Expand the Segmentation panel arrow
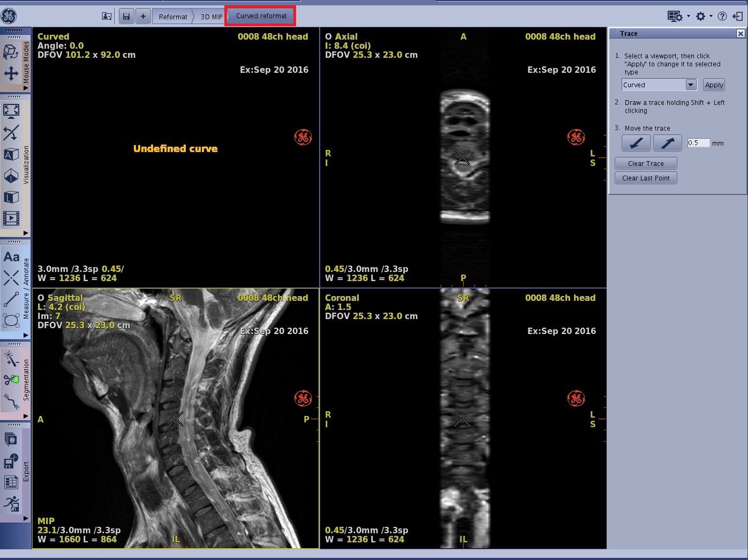 click(x=26, y=416)
